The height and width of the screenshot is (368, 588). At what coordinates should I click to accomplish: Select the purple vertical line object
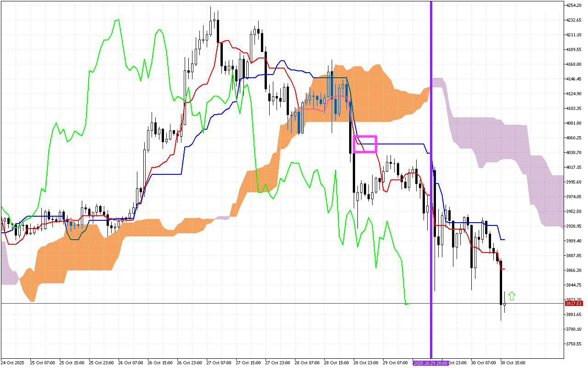tap(431, 184)
